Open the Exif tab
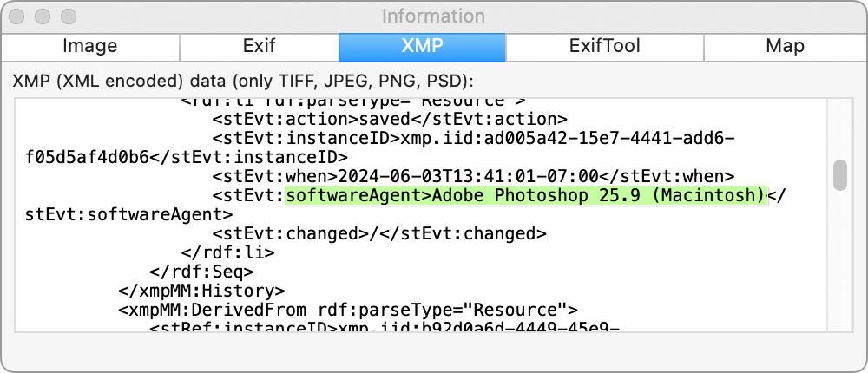The height and width of the screenshot is (373, 868). pos(259,47)
